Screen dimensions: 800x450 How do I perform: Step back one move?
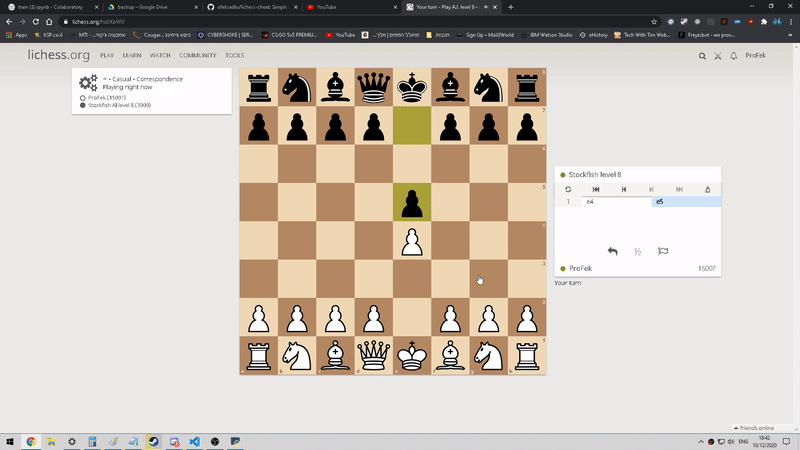[x=624, y=189]
